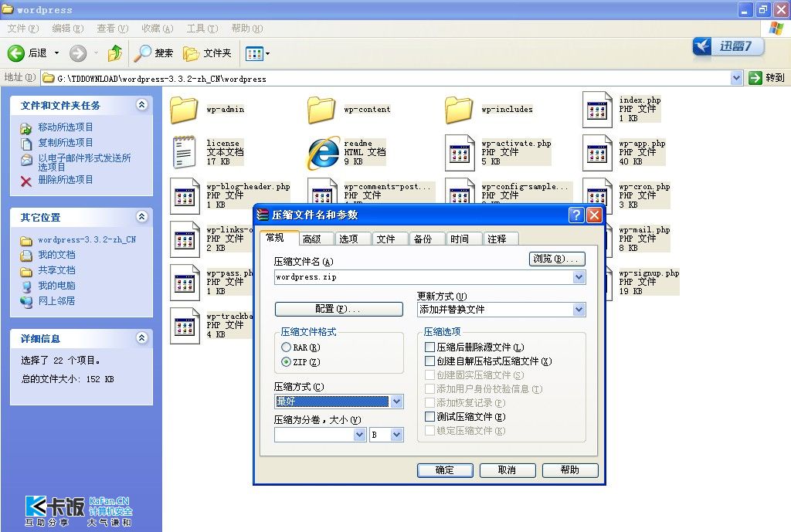791x532 pixels.
Task: Confirm with the 确定 button
Action: pos(445,470)
